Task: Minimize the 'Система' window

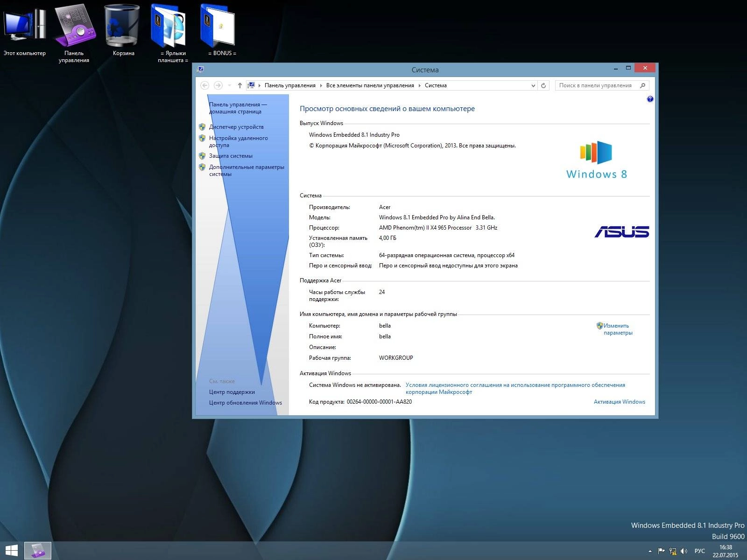Action: tap(616, 68)
